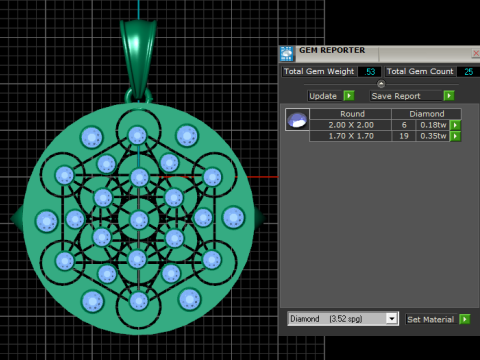Click quantity 19 in the gem table
The image size is (480, 360).
pyautogui.click(x=404, y=136)
